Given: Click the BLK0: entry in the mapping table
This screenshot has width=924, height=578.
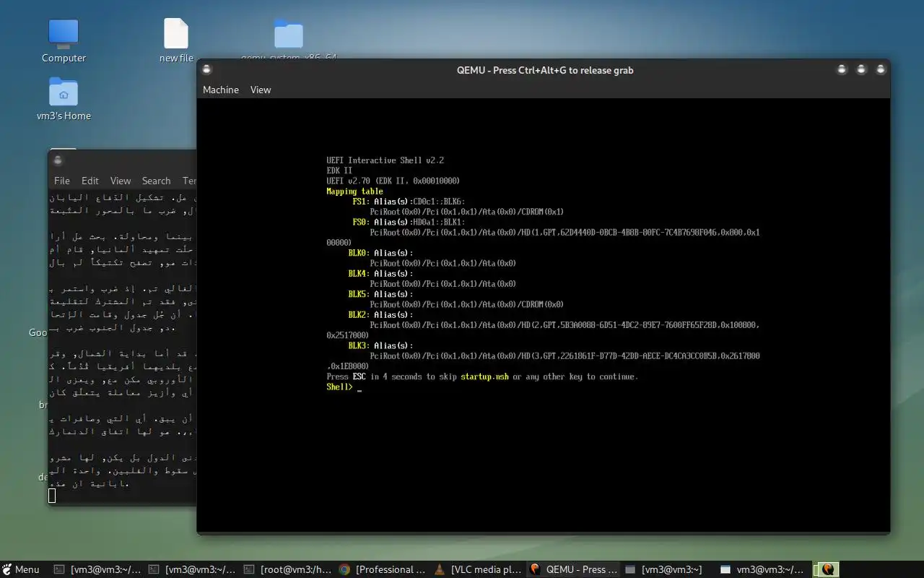Looking at the screenshot, I should [x=359, y=253].
